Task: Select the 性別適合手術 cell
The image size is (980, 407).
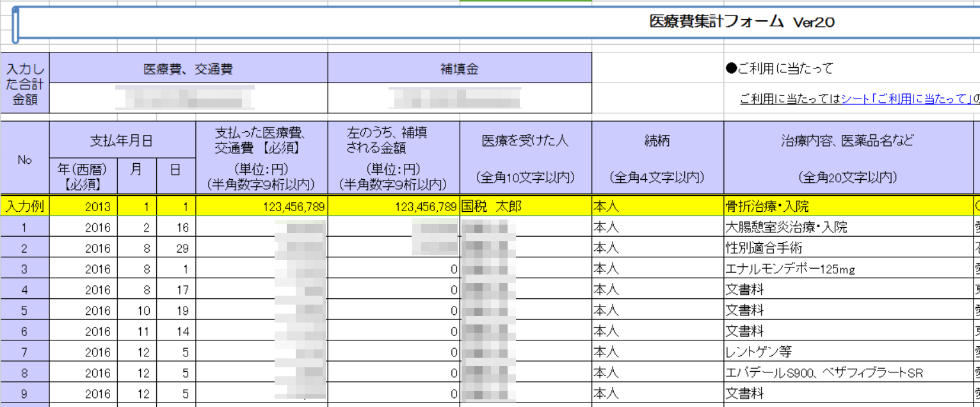Action: [x=848, y=248]
